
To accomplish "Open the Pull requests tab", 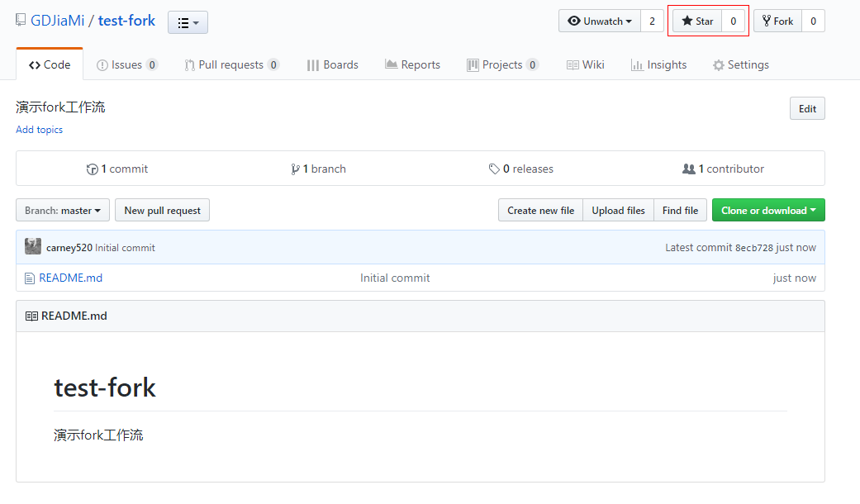I will coord(230,65).
